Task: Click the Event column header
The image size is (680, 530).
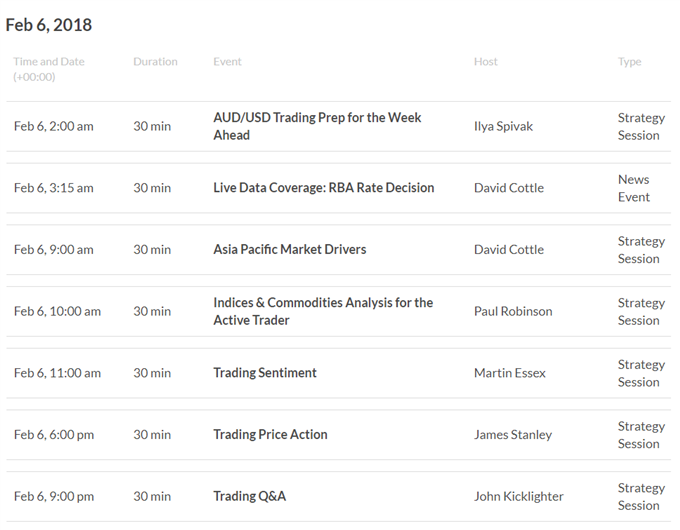Action: pyautogui.click(x=227, y=62)
